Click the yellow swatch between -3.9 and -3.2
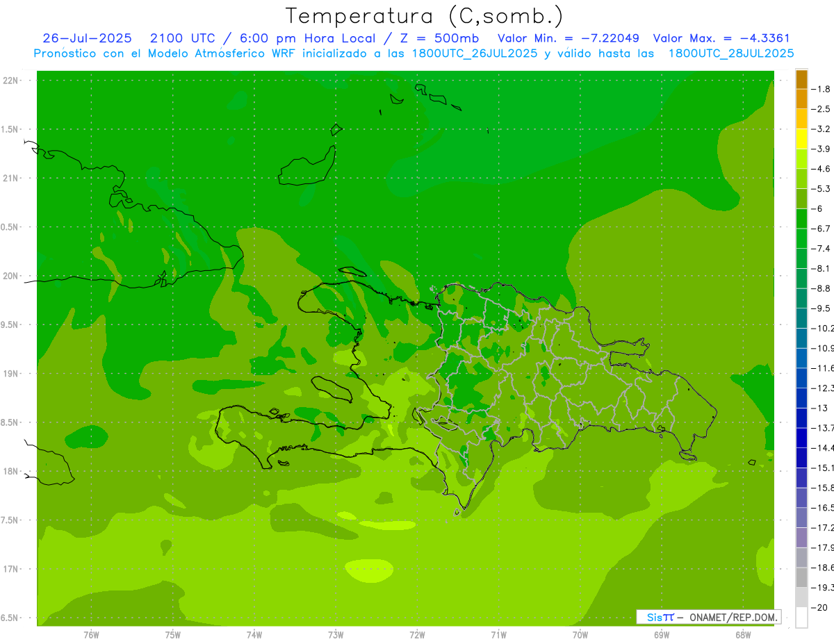This screenshot has height=644, width=834. 801,139
